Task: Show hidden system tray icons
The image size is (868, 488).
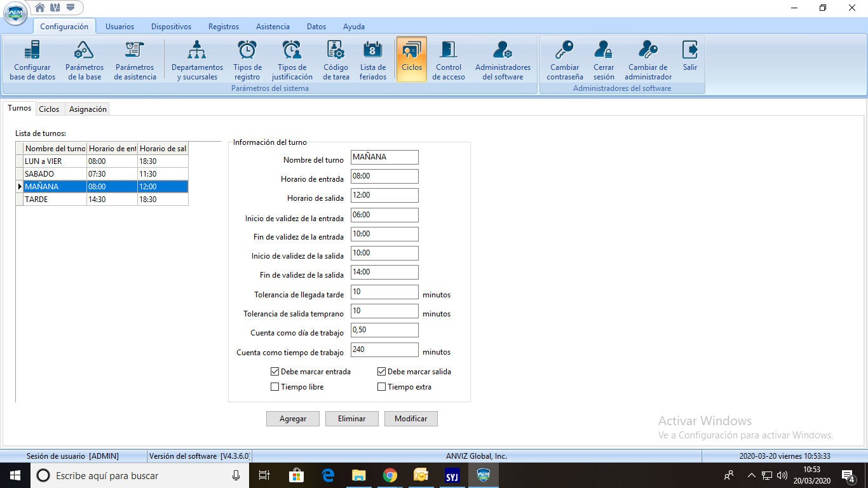Action: point(751,475)
